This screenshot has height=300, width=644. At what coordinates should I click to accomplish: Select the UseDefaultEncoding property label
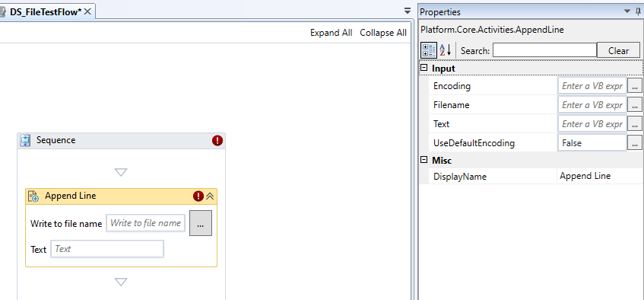[474, 143]
